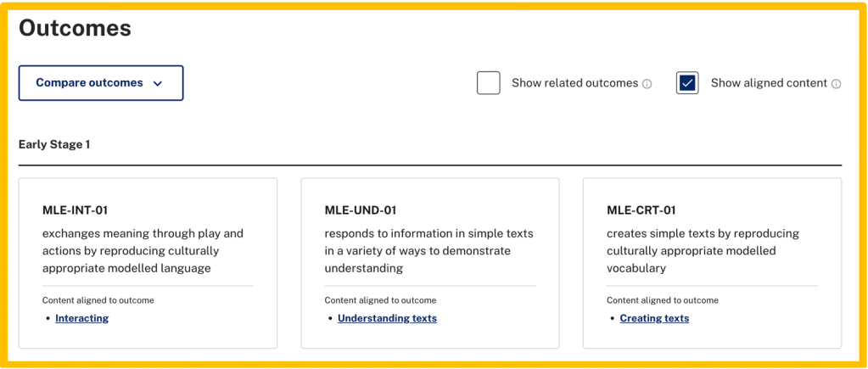
Task: Follow the Creating texts link
Action: coord(654,319)
